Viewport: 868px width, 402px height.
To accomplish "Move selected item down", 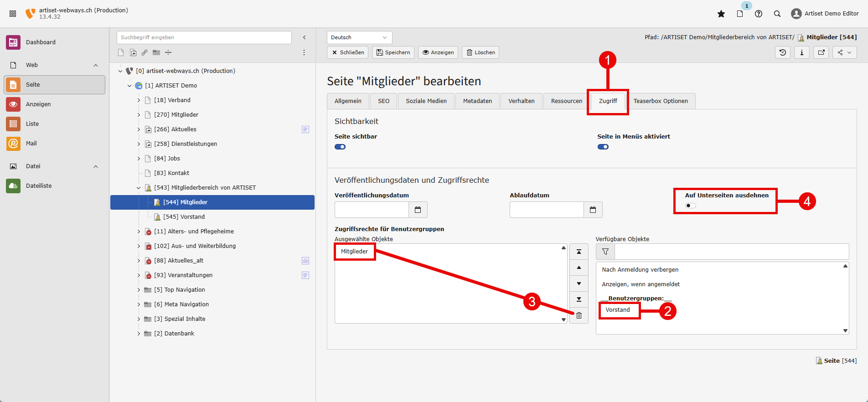I will tap(579, 283).
